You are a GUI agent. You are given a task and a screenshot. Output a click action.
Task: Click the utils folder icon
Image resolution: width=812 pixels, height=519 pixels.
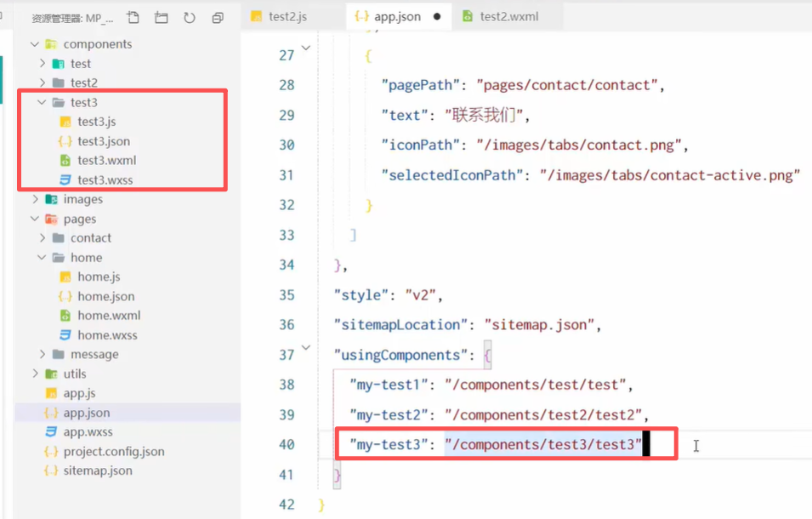(51, 374)
